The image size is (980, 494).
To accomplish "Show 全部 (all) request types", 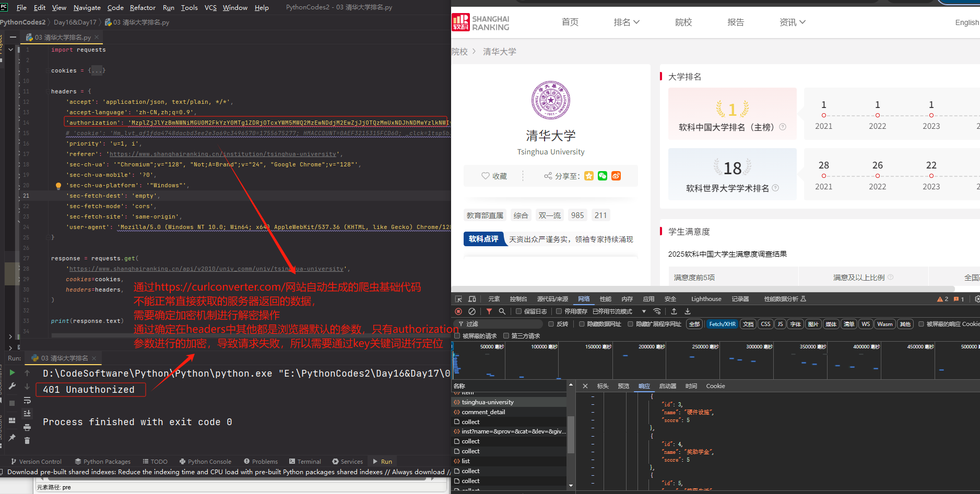I will (x=694, y=324).
